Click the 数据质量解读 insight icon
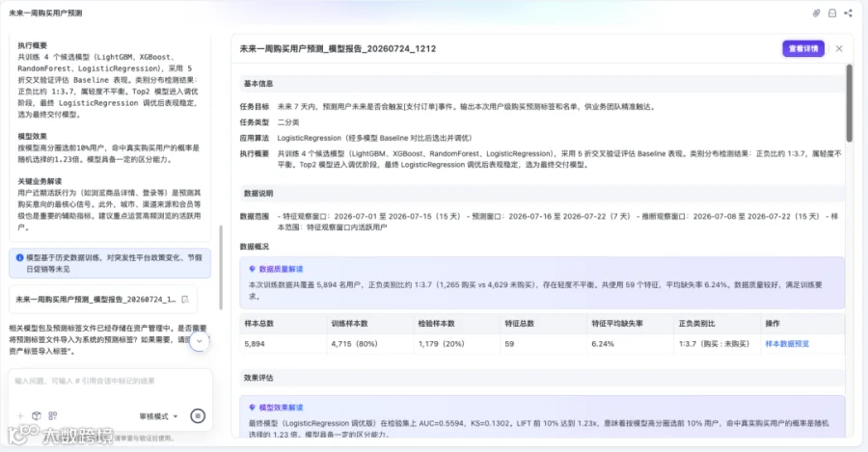The width and height of the screenshot is (868, 452). (252, 269)
